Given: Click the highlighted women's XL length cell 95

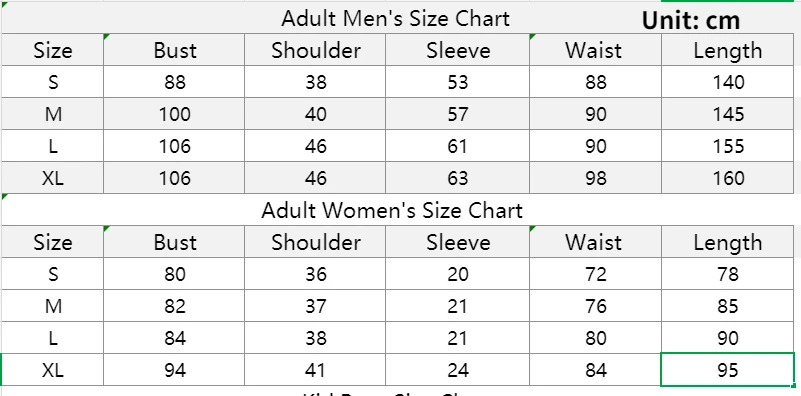Looking at the screenshot, I should 727,369.
